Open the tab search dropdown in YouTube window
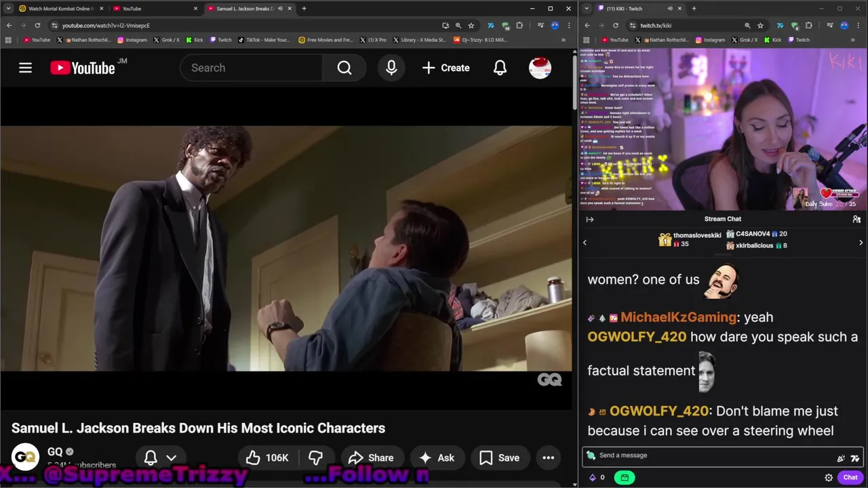 tap(8, 9)
